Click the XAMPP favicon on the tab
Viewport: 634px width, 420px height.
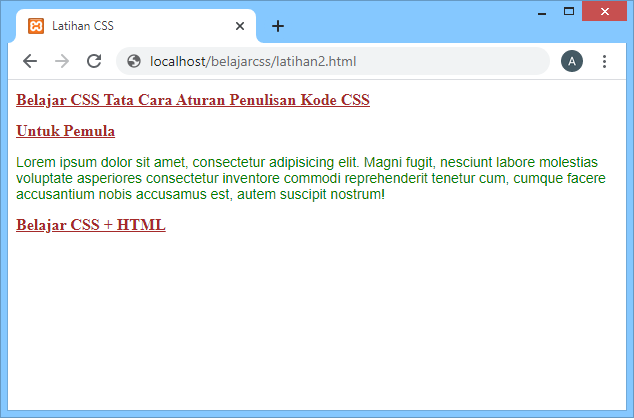(x=36, y=26)
